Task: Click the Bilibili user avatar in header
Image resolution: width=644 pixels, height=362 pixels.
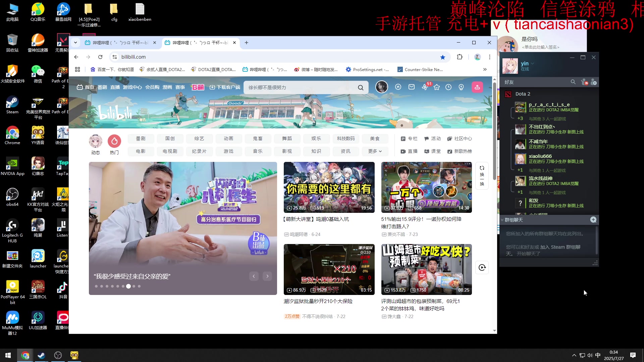Action: tap(381, 87)
